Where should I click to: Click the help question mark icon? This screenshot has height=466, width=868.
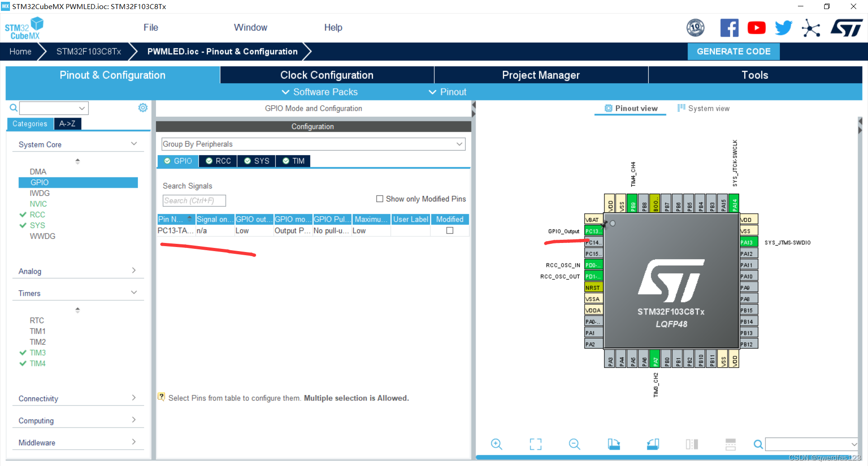click(161, 397)
